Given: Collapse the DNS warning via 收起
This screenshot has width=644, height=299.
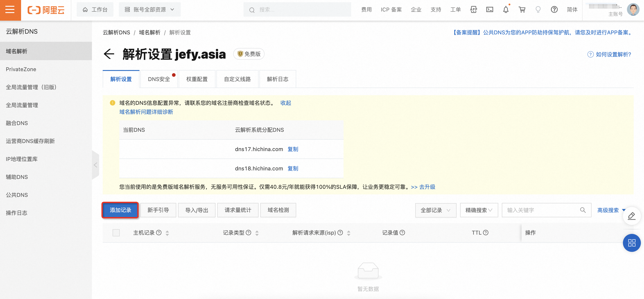Looking at the screenshot, I should pos(285,103).
